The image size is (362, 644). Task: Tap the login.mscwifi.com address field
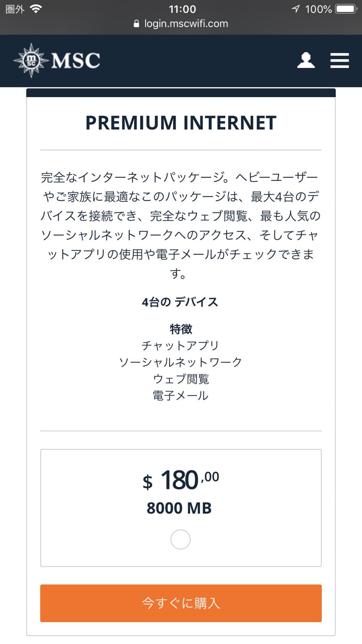pyautogui.click(x=186, y=24)
